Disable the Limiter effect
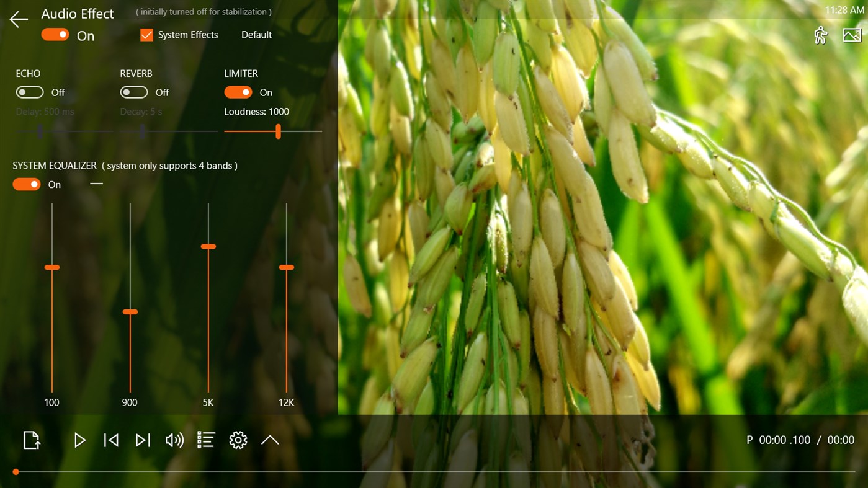This screenshot has height=488, width=868. coord(238,92)
